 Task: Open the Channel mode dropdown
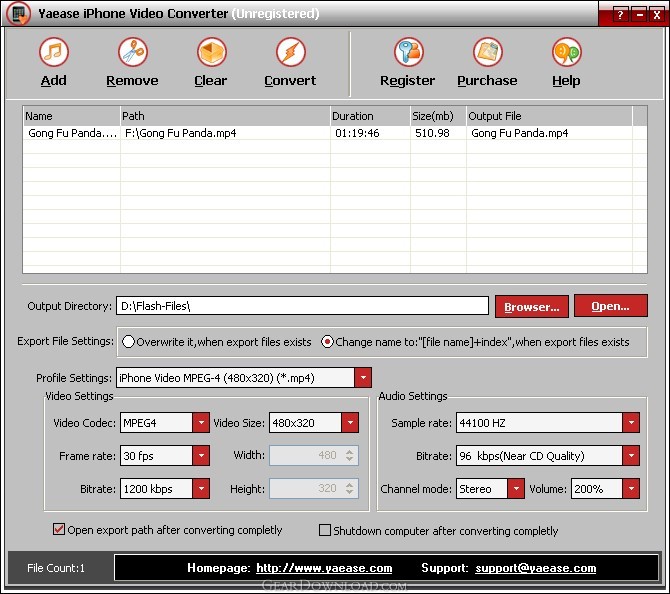pos(516,488)
